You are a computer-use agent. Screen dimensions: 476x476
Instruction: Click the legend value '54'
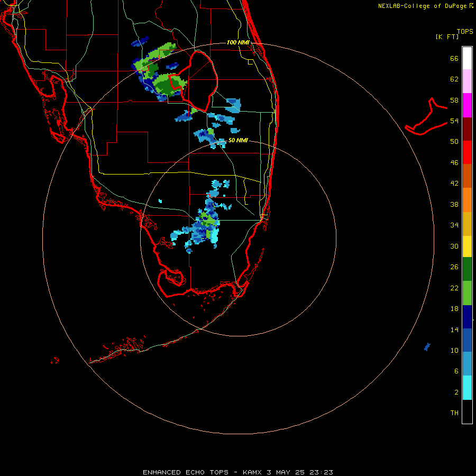[x=454, y=121]
